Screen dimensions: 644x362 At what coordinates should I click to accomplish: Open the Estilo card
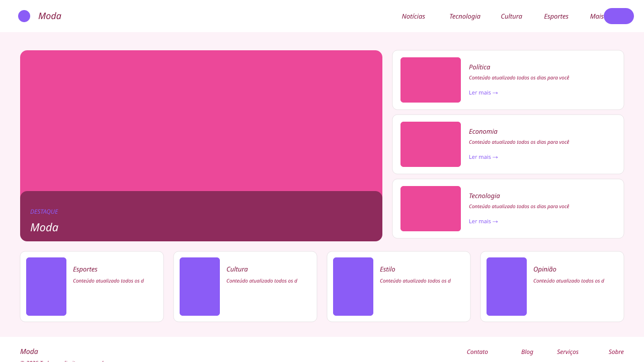pyautogui.click(x=398, y=287)
